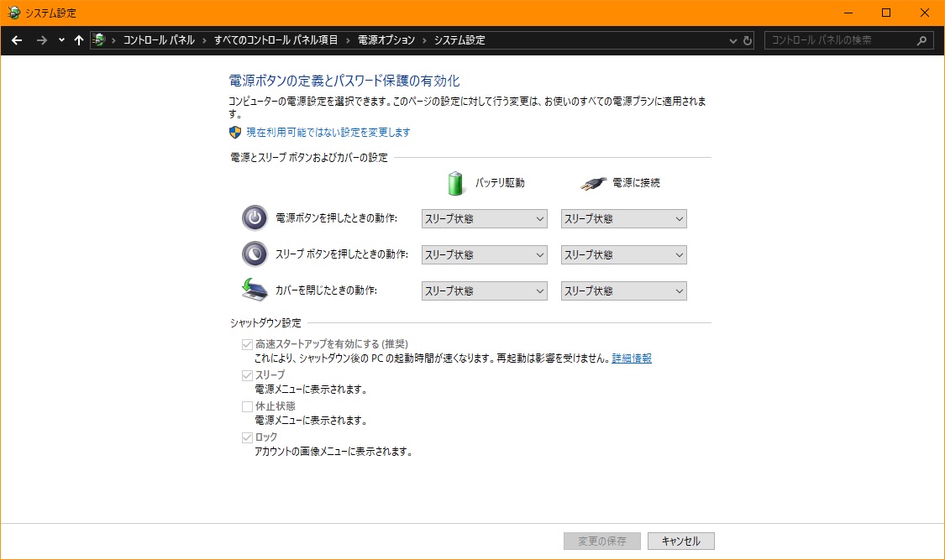Click the shield icon beside settings link

[235, 133]
